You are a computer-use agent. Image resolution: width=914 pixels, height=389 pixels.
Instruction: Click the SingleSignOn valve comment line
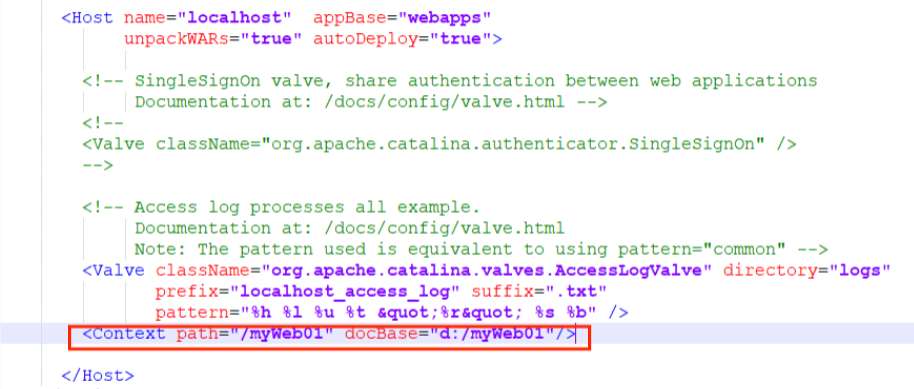[x=450, y=80]
